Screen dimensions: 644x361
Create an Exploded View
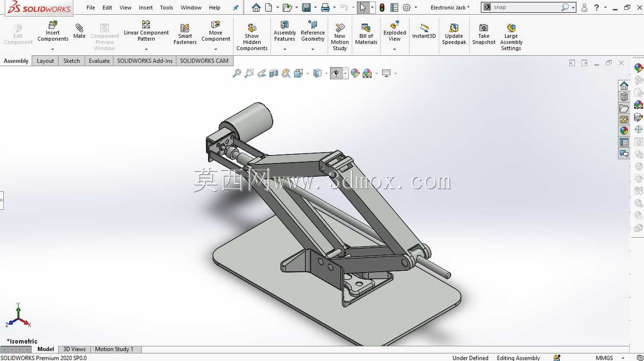pos(395,31)
